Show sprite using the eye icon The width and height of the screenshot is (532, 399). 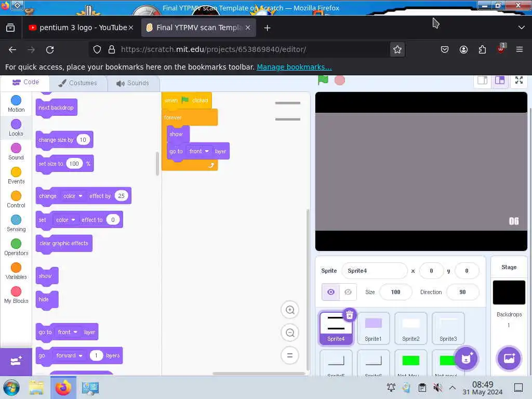pos(330,292)
